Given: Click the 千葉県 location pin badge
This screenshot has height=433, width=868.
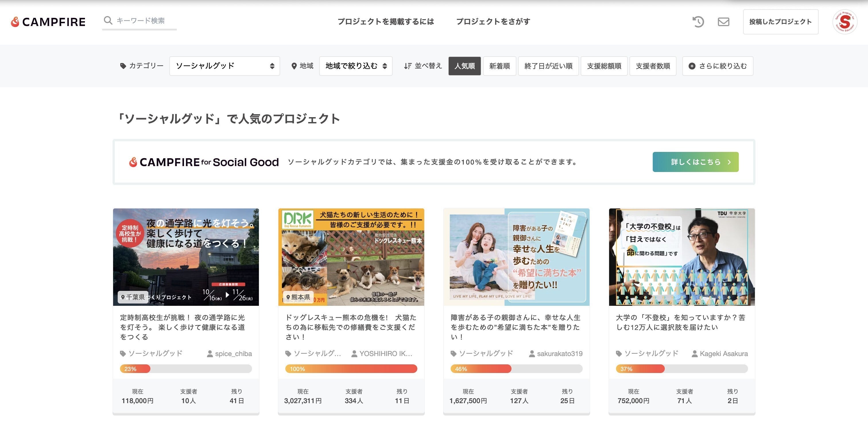Looking at the screenshot, I should [133, 297].
